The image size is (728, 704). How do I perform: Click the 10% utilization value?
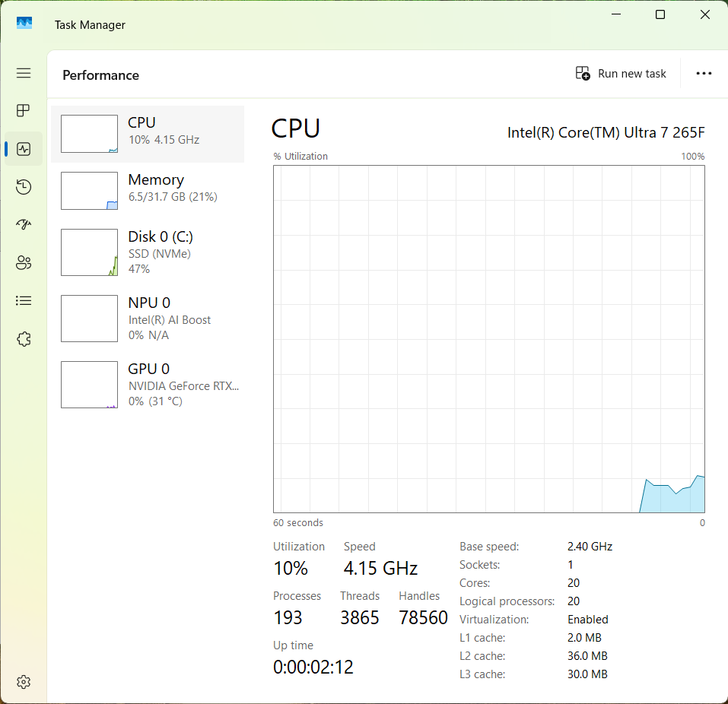click(x=291, y=569)
